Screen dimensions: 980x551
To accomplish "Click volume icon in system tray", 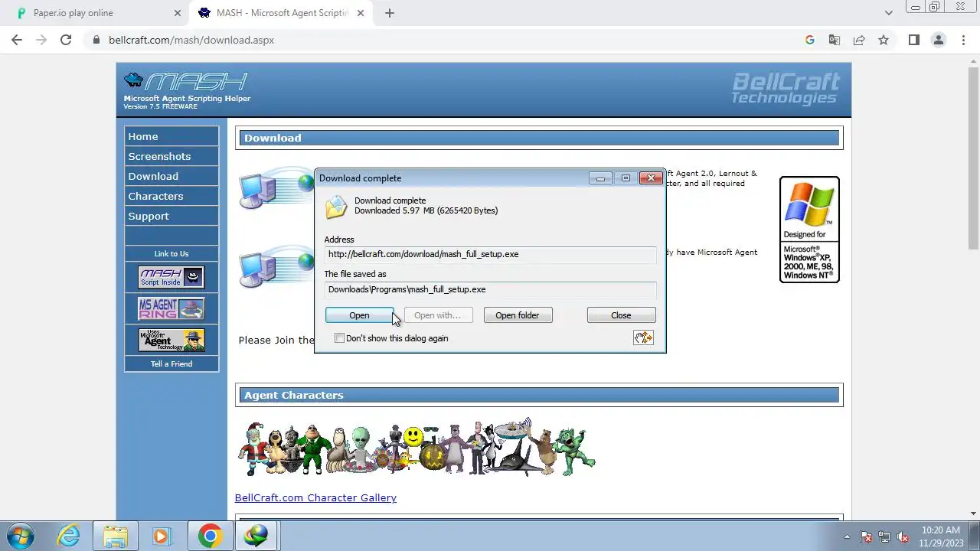I will (903, 536).
